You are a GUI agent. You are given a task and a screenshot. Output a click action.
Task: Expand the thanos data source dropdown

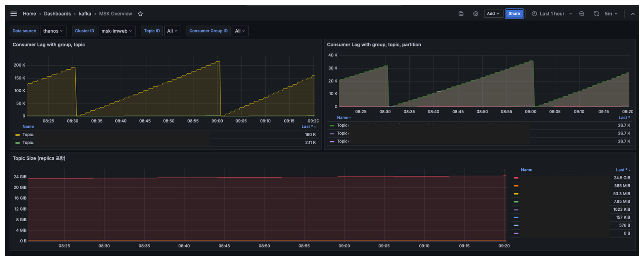(53, 31)
